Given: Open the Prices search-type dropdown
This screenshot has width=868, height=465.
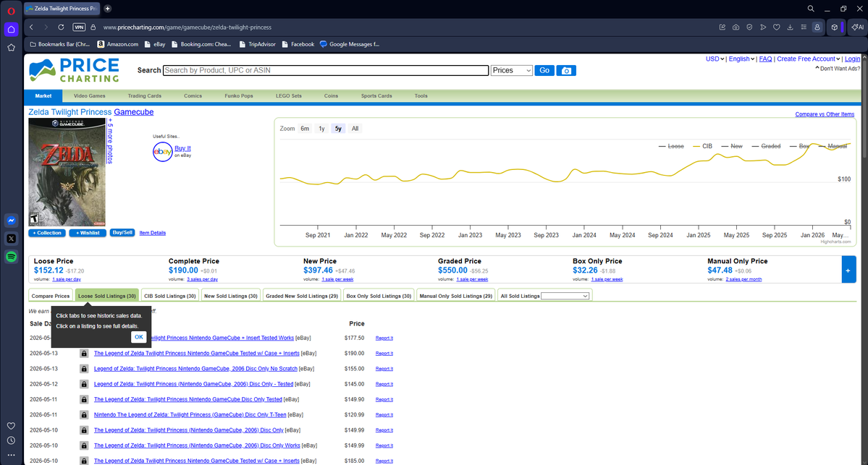Looking at the screenshot, I should coord(512,70).
